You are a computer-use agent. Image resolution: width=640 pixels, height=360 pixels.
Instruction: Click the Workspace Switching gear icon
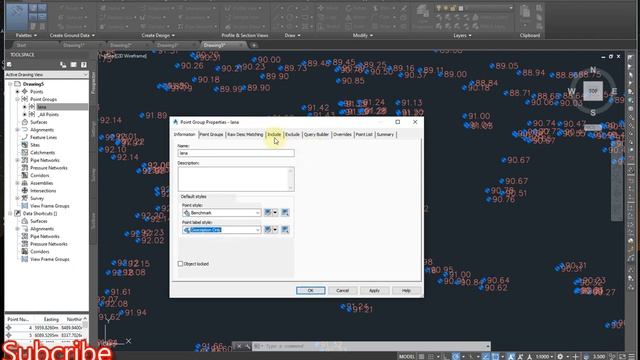coord(560,356)
